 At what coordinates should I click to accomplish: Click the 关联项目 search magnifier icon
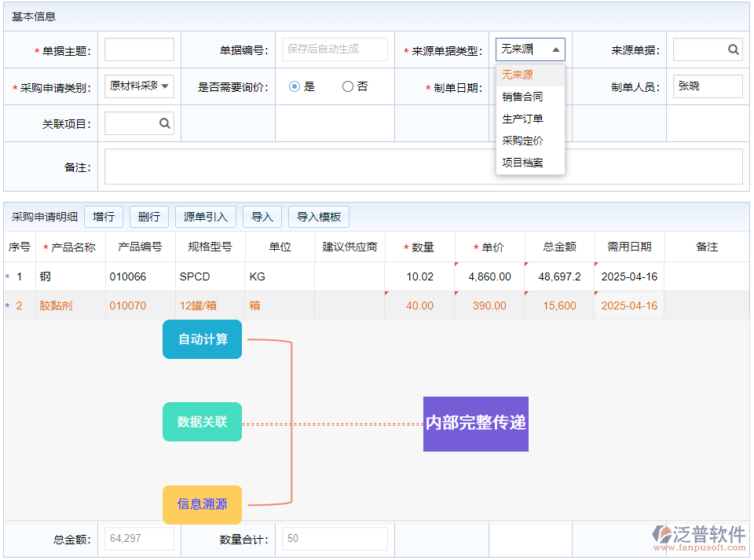164,123
